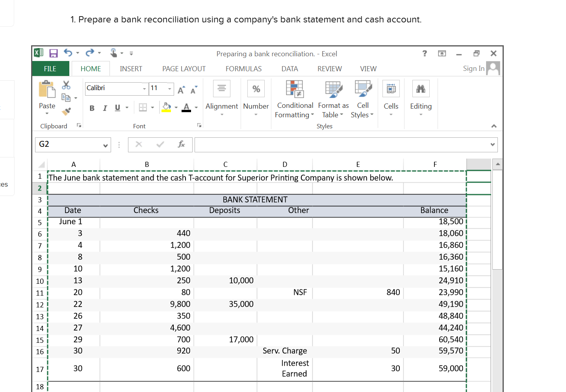Viewport: 566px width, 392px height.
Task: Switch to the INSERT tab
Action: tap(131, 68)
